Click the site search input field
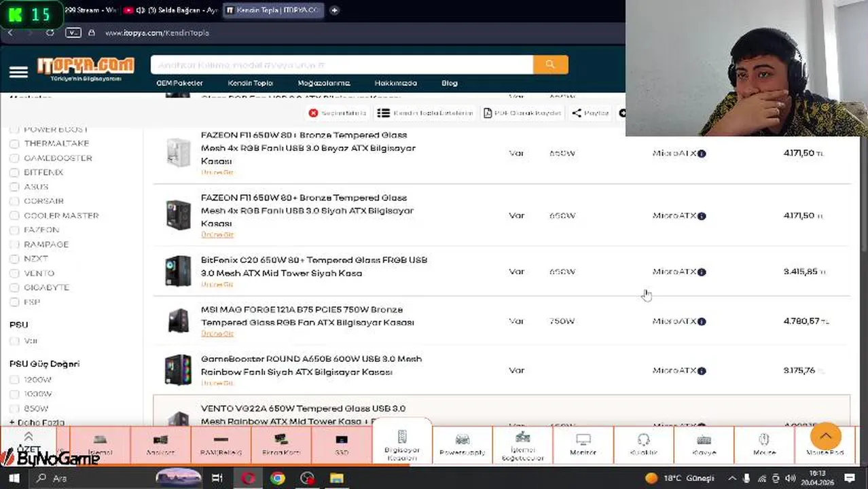Viewport: 868px width, 489px height. pyautogui.click(x=342, y=65)
